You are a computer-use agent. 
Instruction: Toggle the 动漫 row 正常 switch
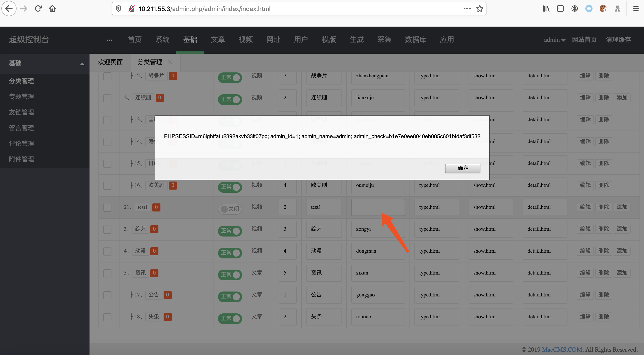(x=230, y=253)
